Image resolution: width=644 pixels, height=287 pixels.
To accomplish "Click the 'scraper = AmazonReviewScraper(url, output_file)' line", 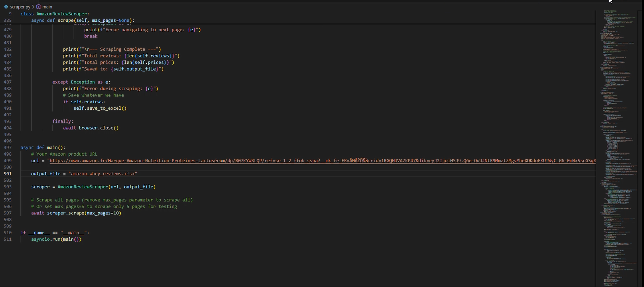I will [93, 187].
